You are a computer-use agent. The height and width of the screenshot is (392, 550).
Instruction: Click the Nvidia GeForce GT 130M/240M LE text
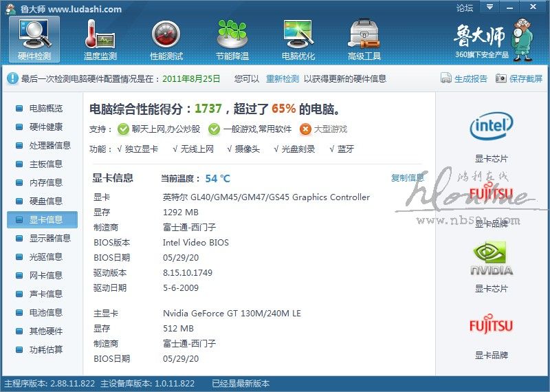(232, 313)
